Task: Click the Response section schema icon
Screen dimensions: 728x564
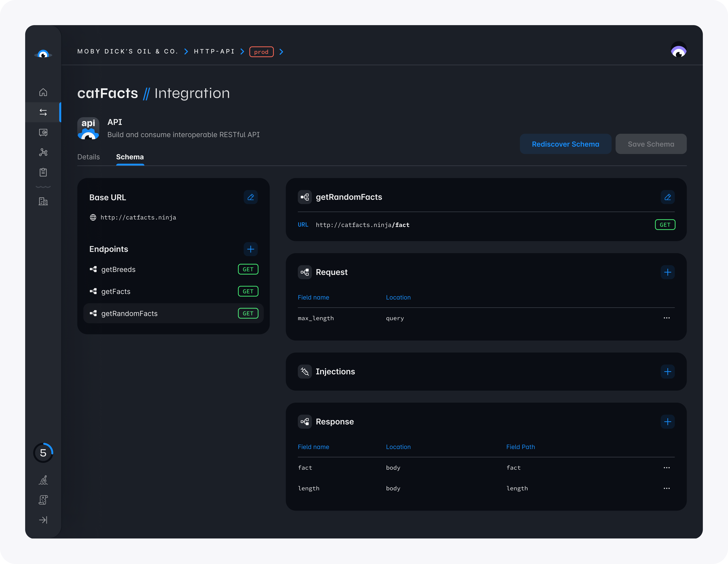Action: [x=305, y=421]
